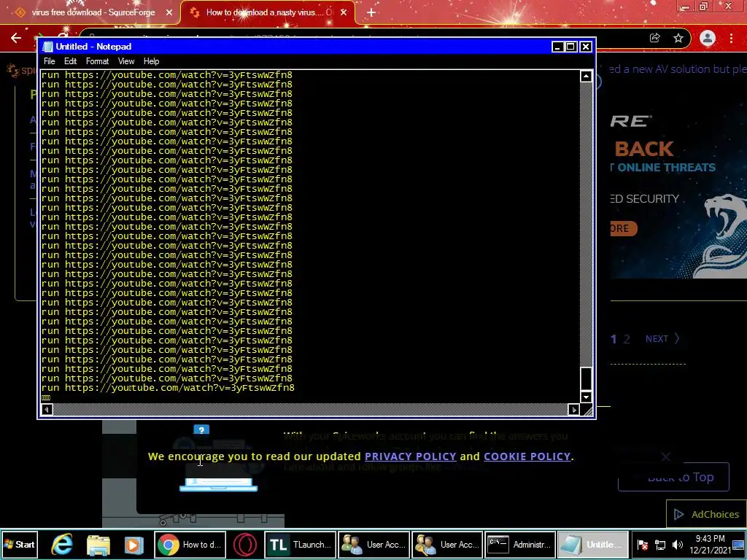Screen dimensions: 747x560
Task: Open Chrome's three-dot menu
Action: point(731,38)
